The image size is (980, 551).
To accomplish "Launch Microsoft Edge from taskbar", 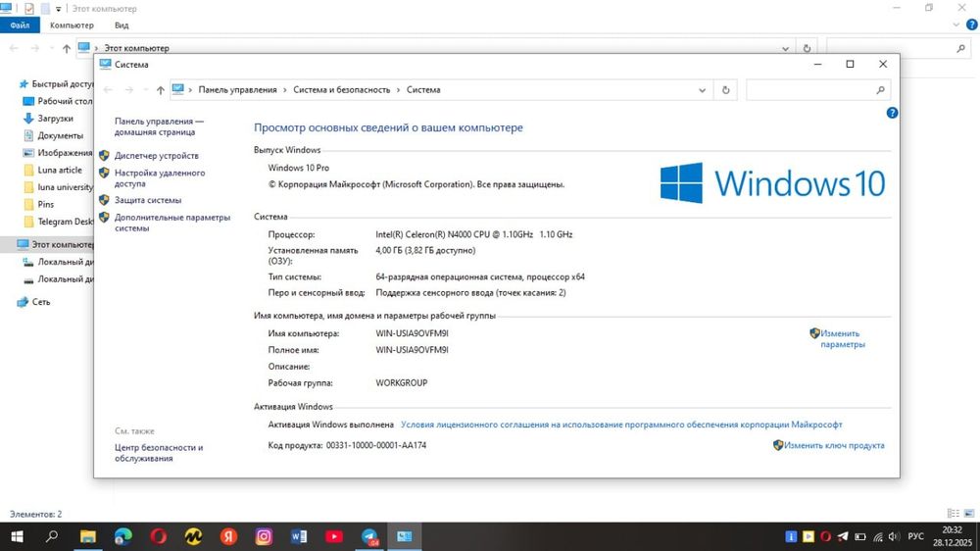I will coord(123,536).
